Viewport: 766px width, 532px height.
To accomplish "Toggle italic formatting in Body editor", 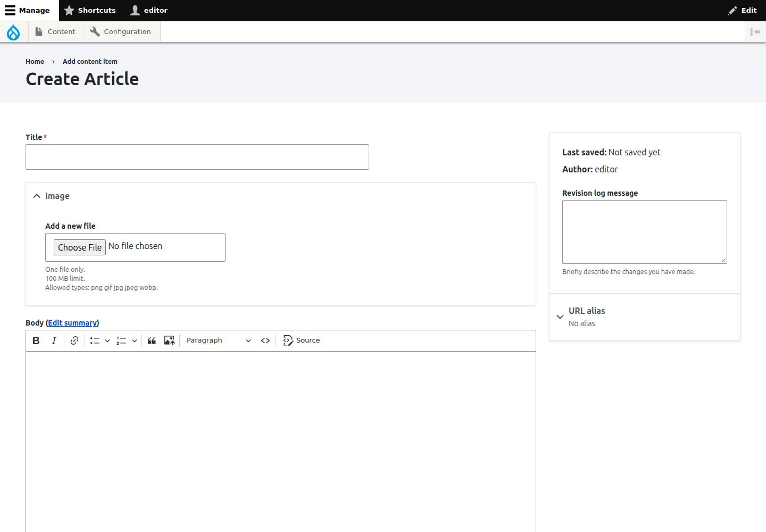I will 54,340.
